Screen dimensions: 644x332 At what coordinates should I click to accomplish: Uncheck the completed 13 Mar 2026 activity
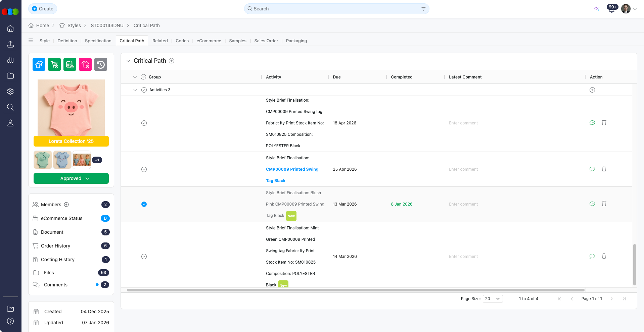tap(144, 204)
